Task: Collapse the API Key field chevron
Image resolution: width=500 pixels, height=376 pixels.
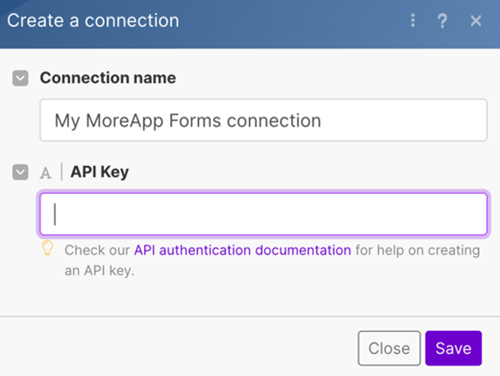Action: 20,172
